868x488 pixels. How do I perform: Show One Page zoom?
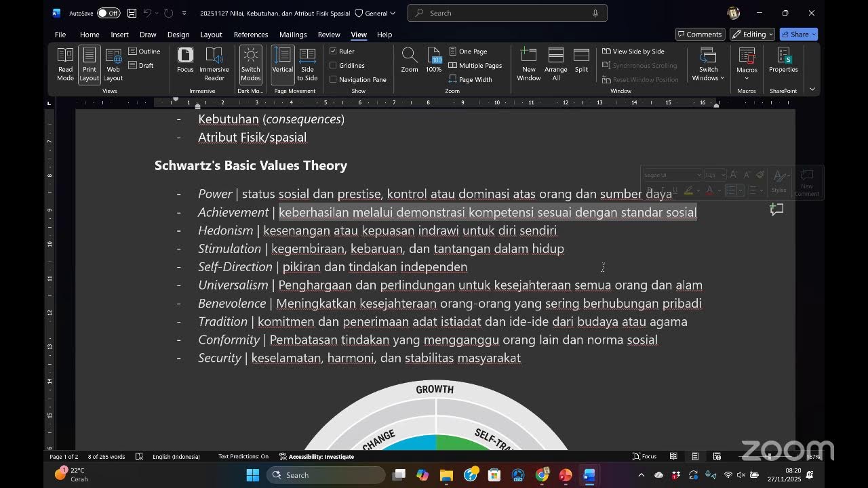pyautogui.click(x=468, y=52)
